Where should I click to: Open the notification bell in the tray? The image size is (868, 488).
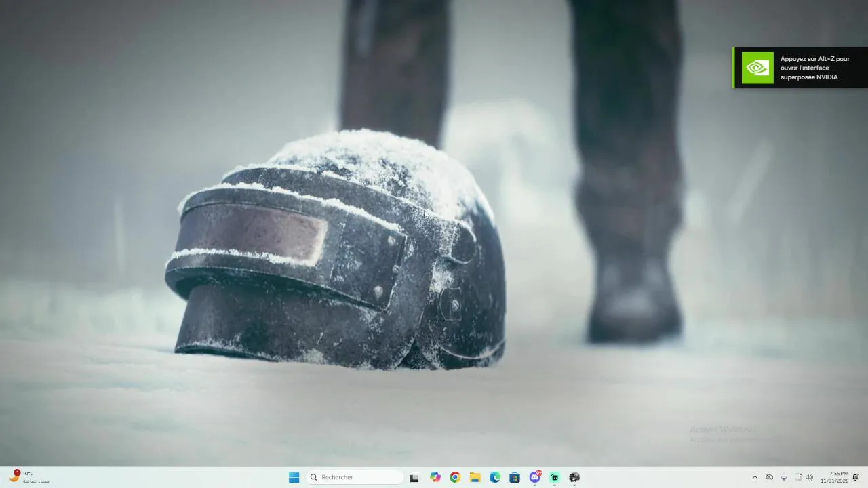click(856, 477)
